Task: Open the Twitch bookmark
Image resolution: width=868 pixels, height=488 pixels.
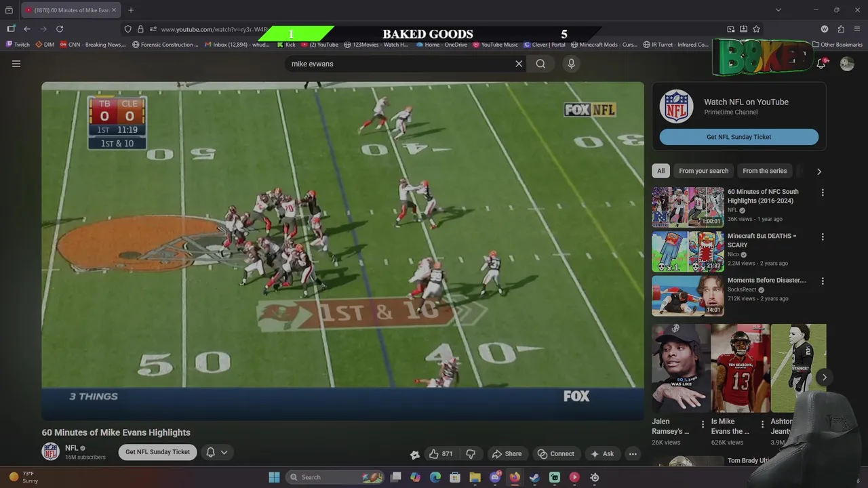Action: click(18, 45)
